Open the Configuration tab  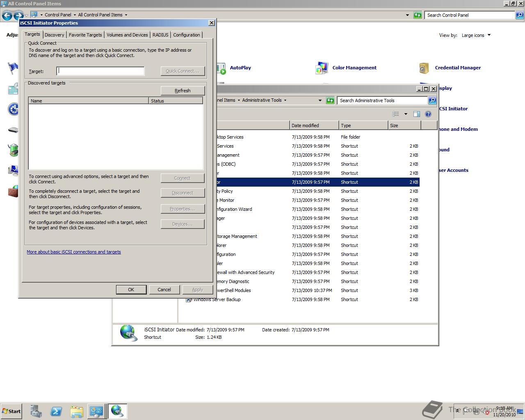tap(186, 35)
